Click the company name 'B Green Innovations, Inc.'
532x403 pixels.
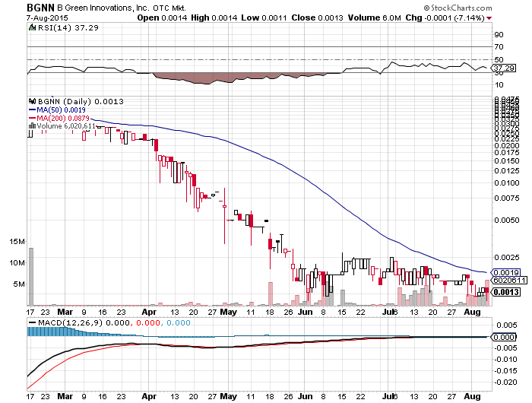(103, 8)
